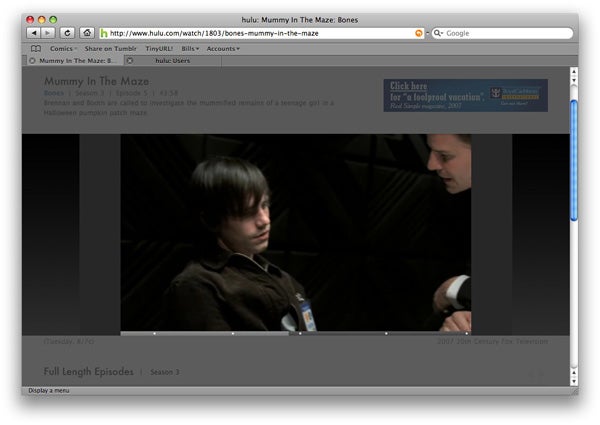Click the Mummy In The Maze title

point(96,81)
